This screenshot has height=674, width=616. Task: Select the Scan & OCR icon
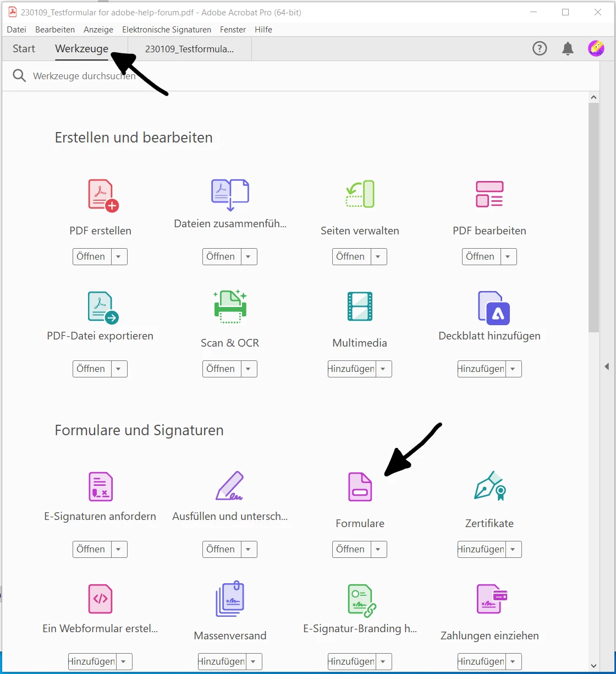click(230, 306)
